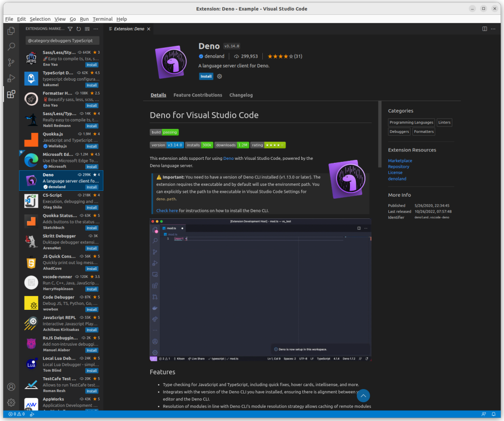Open the Search view in the activity bar
This screenshot has width=504, height=421.
pos(11,46)
